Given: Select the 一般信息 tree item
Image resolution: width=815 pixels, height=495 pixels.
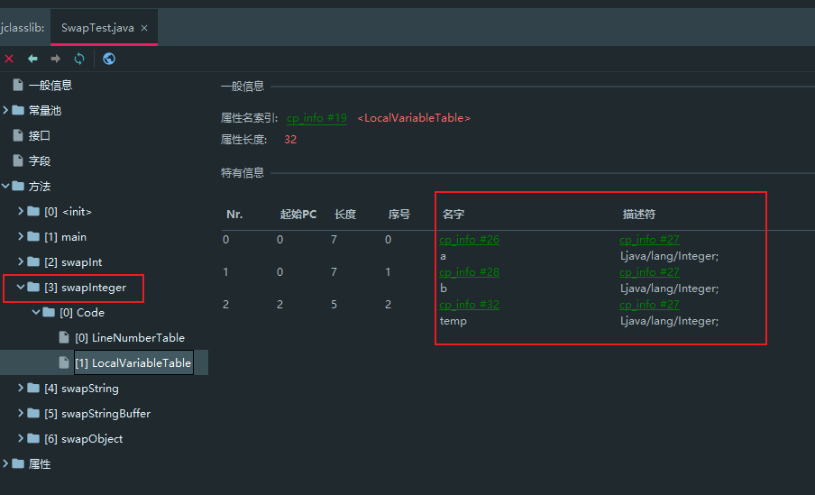Looking at the screenshot, I should click(x=49, y=85).
